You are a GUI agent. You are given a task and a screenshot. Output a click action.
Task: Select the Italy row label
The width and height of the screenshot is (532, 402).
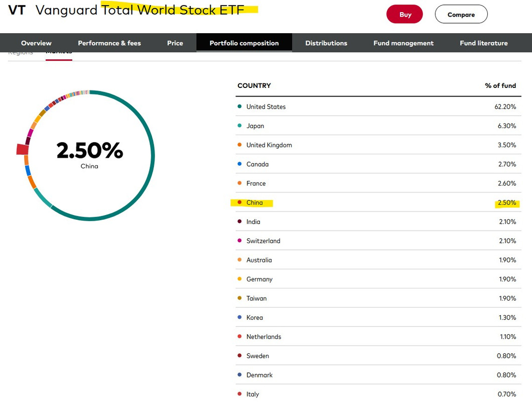pos(252,394)
